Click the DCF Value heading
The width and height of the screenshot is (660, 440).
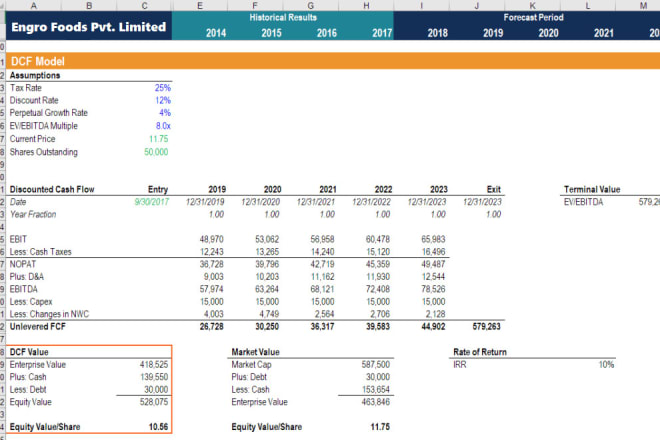pos(29,352)
